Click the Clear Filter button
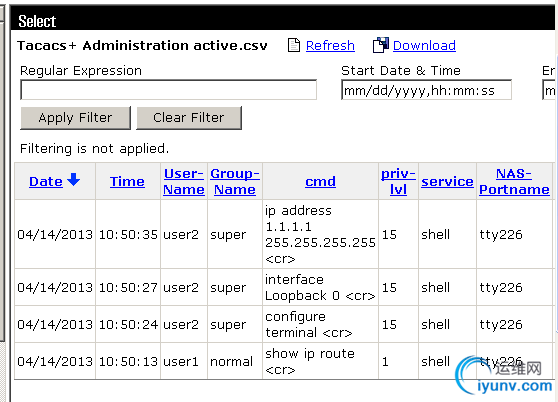 point(189,118)
